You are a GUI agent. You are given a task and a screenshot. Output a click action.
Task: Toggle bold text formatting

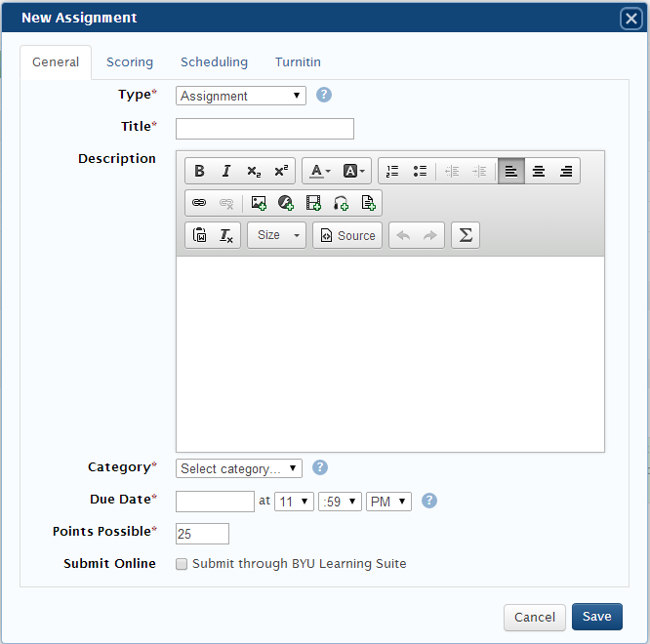(x=199, y=171)
